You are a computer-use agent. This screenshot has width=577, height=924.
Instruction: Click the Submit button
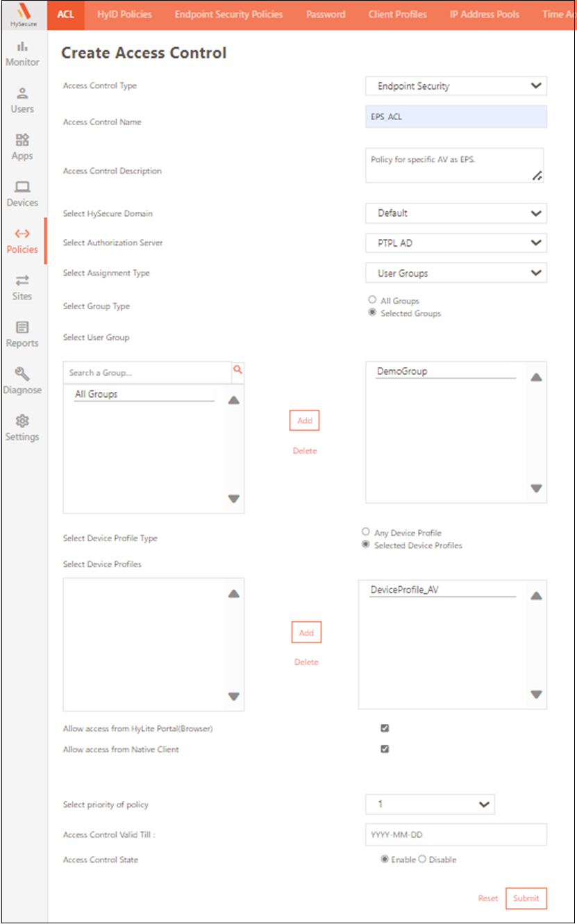pyautogui.click(x=526, y=898)
